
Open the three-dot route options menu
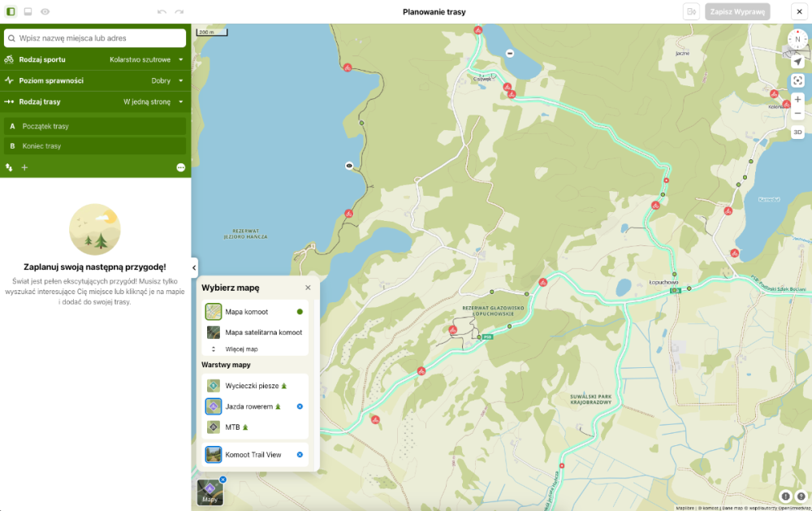pyautogui.click(x=180, y=167)
